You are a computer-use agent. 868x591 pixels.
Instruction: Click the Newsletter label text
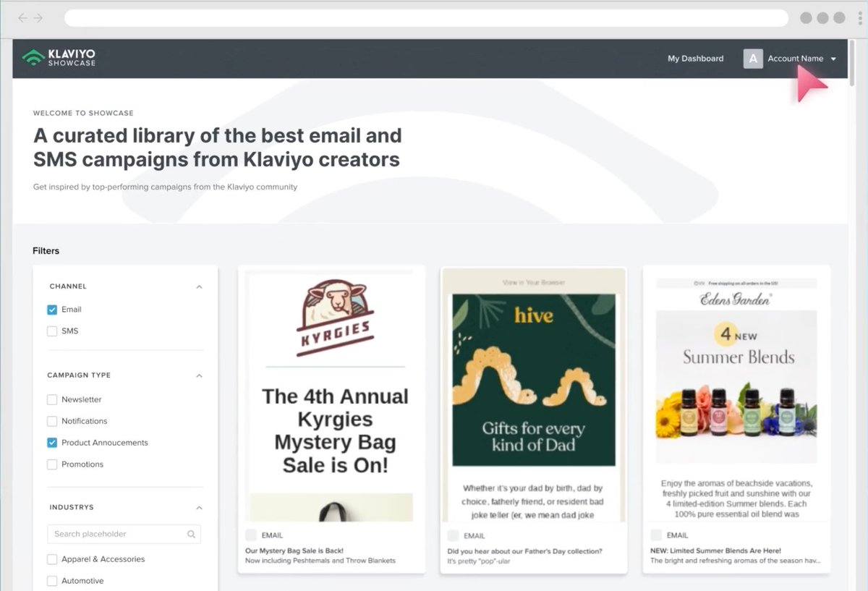tap(82, 399)
